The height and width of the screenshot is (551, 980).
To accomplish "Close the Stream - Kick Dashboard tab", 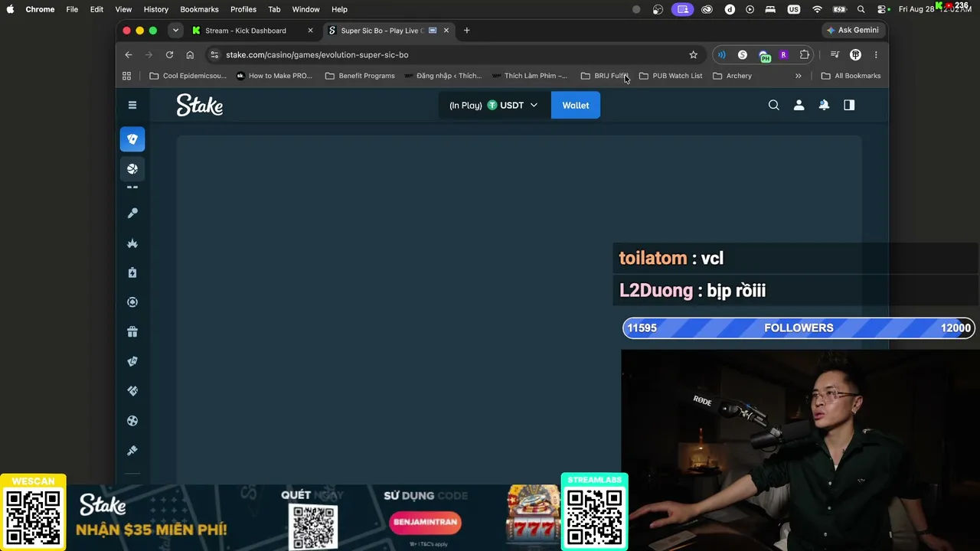I will click(310, 31).
